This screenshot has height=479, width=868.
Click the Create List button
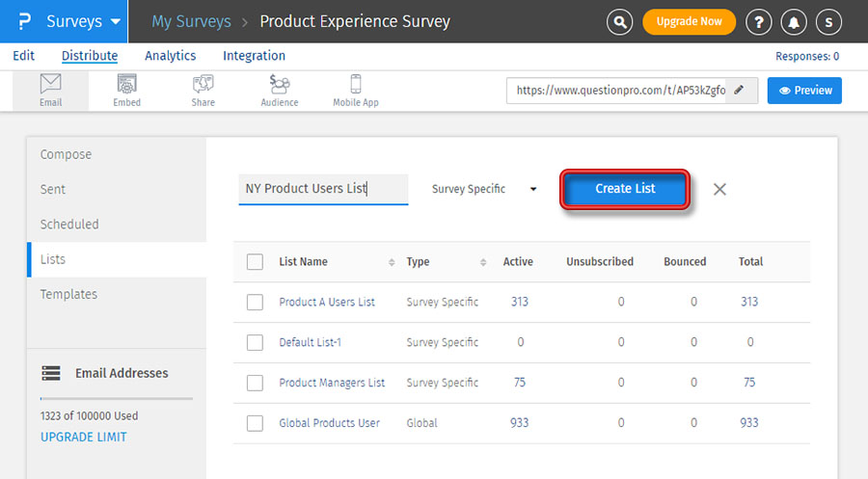pyautogui.click(x=625, y=189)
